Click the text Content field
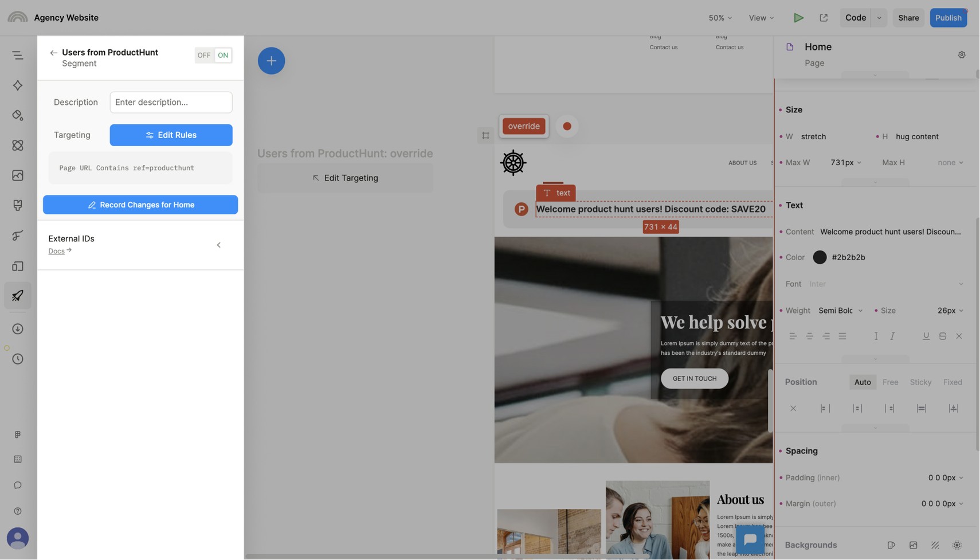The height and width of the screenshot is (560, 980). coord(891,232)
